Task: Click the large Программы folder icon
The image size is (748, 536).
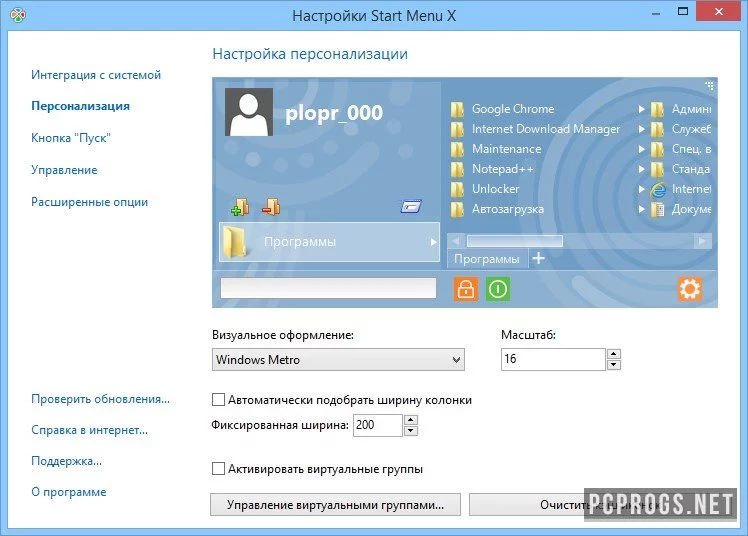Action: 235,242
